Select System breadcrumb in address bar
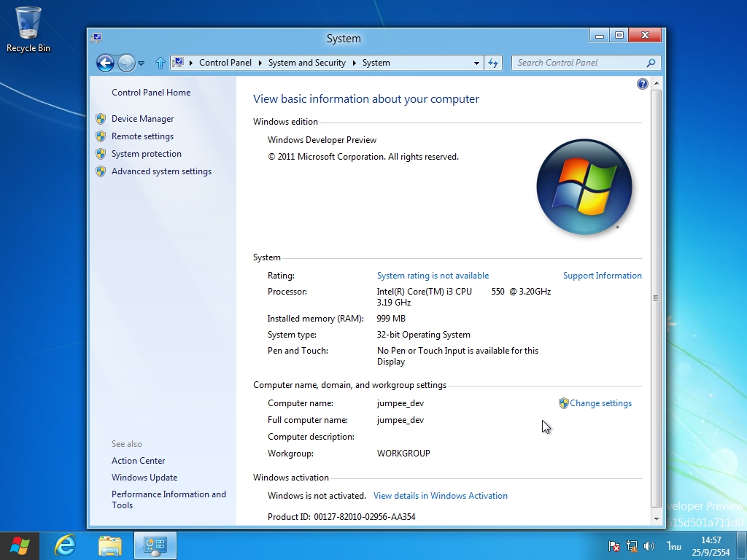This screenshot has width=747, height=560. point(376,63)
